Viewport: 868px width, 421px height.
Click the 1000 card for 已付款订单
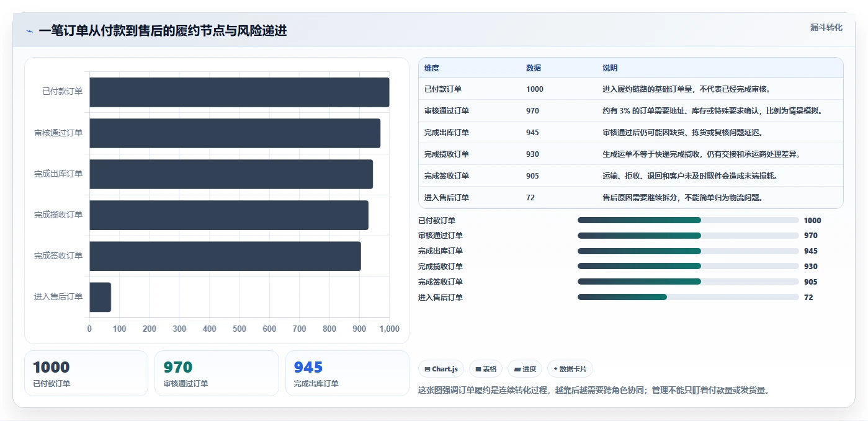click(x=86, y=373)
